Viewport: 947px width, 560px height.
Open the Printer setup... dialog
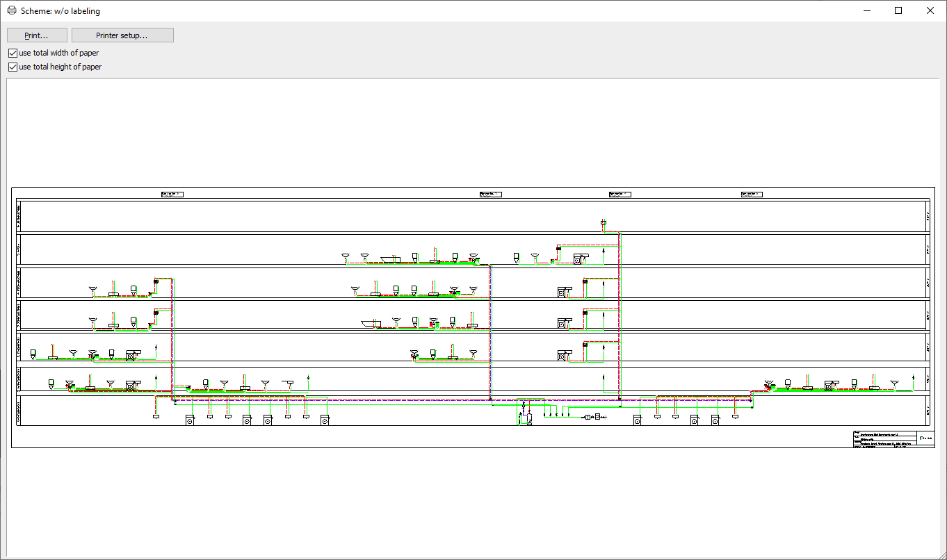point(122,35)
